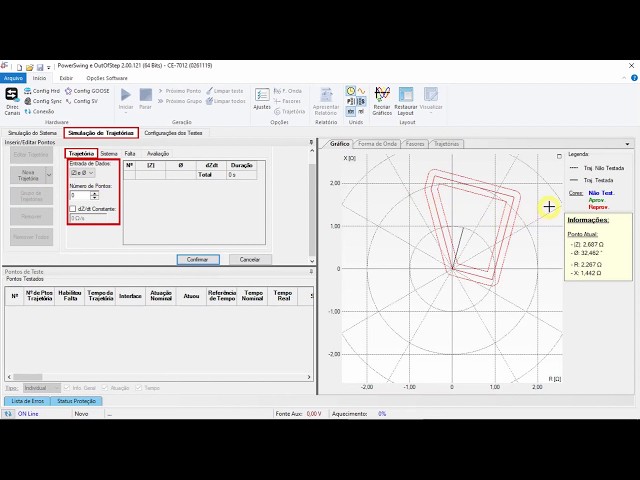640x480 pixels.
Task: Open the Tipo Individual dropdown
Action: coord(42,388)
